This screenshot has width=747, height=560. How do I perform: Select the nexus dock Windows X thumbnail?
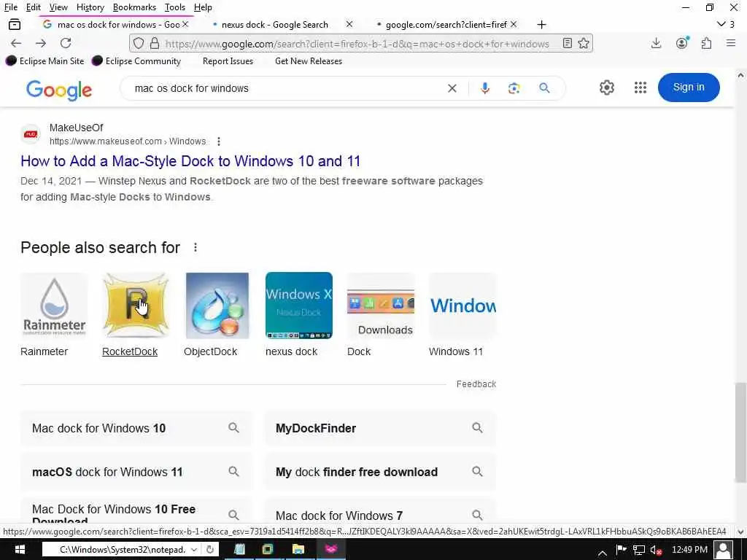click(298, 306)
